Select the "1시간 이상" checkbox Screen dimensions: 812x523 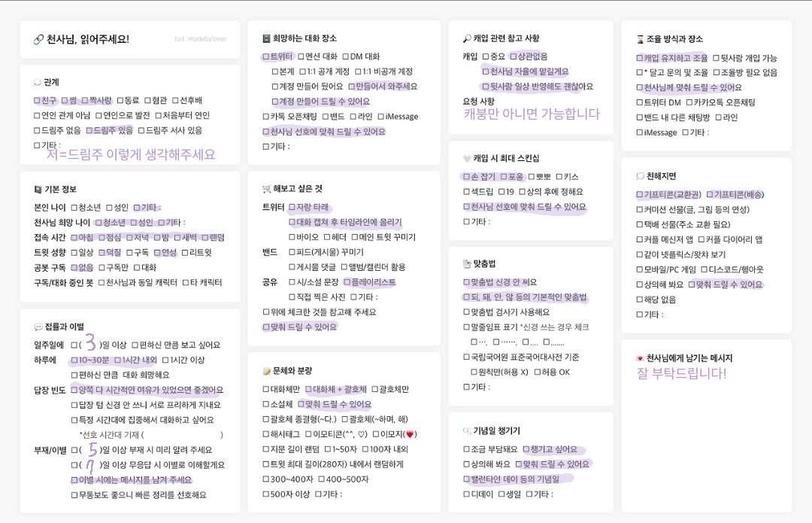(x=165, y=360)
